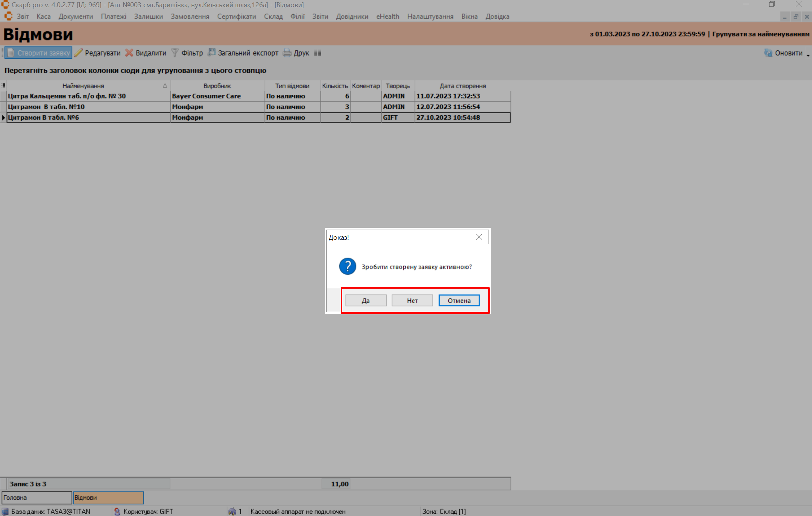Click the Редагувати pencil icon
The image size is (812, 516).
(78, 53)
